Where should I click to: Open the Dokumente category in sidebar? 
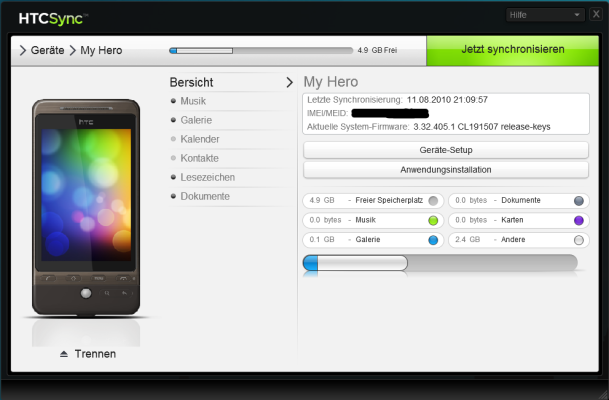[x=205, y=196]
